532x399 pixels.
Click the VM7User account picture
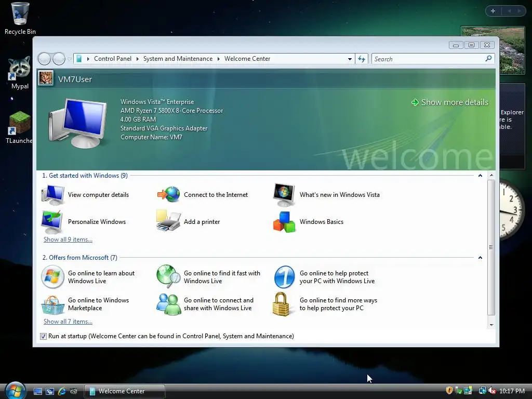point(46,78)
